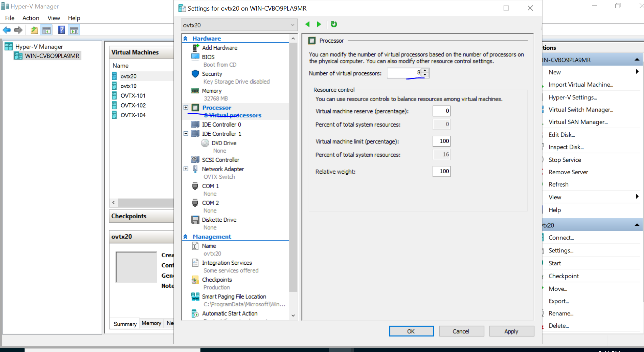Select the Network Adapter item

coord(223,169)
